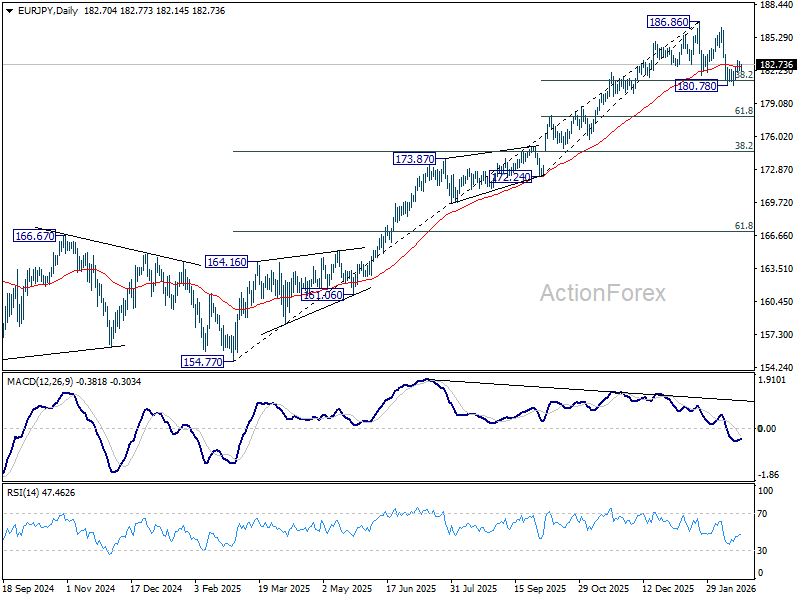The width and height of the screenshot is (800, 600).
Task: Select the MACD(12,26,9) indicator label
Action: (40, 382)
